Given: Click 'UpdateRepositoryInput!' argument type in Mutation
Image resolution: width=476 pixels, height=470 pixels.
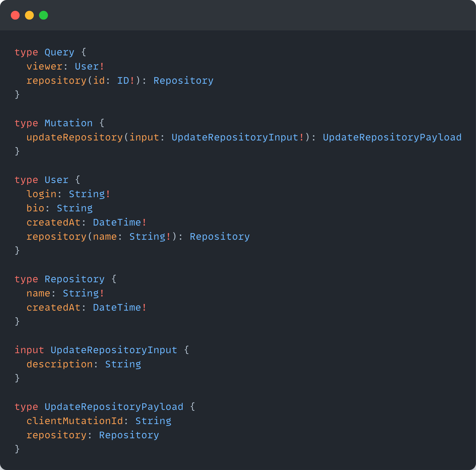Looking at the screenshot, I should click(x=238, y=138).
